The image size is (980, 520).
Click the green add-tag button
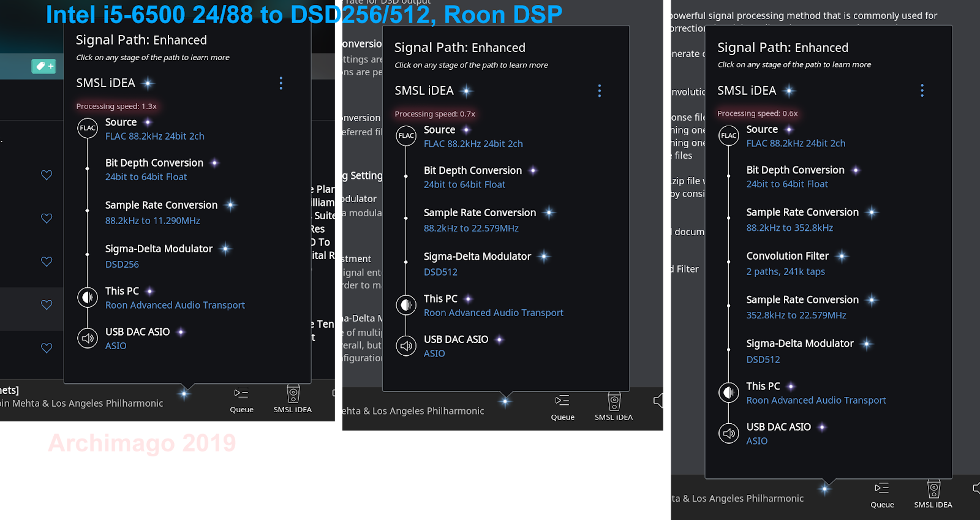(43, 66)
